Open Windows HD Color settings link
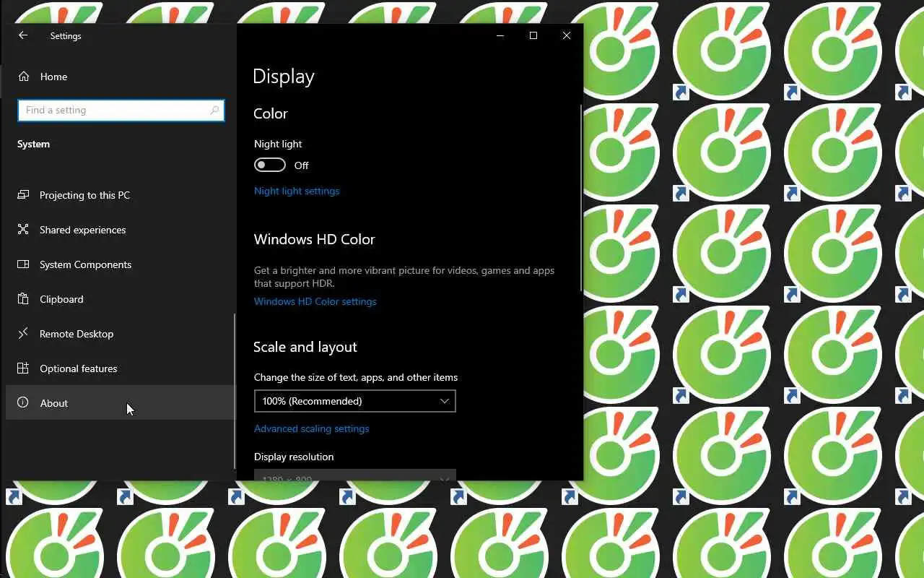Image resolution: width=924 pixels, height=578 pixels. pos(315,301)
